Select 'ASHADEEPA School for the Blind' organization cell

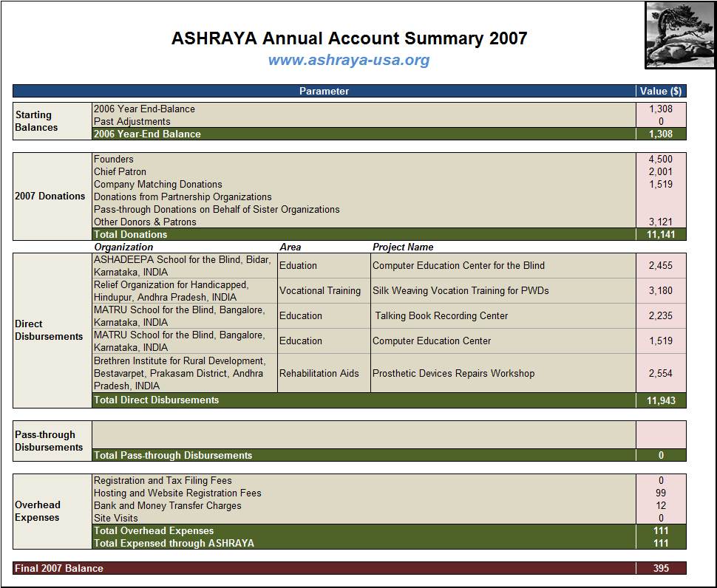(x=185, y=266)
